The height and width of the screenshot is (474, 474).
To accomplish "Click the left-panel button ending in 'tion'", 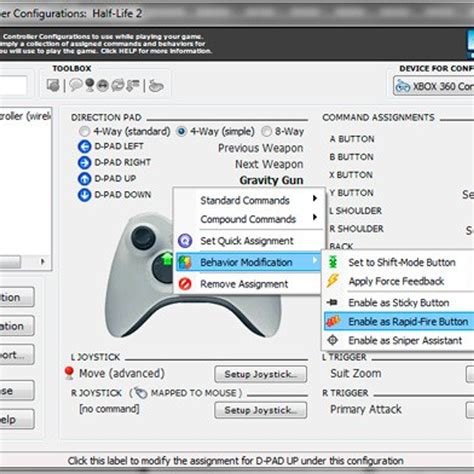I will click(17, 297).
